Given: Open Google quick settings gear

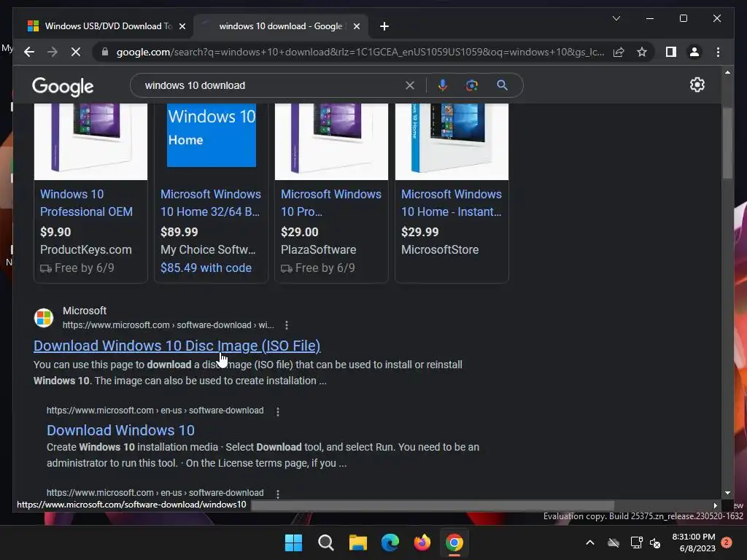Looking at the screenshot, I should tap(697, 85).
